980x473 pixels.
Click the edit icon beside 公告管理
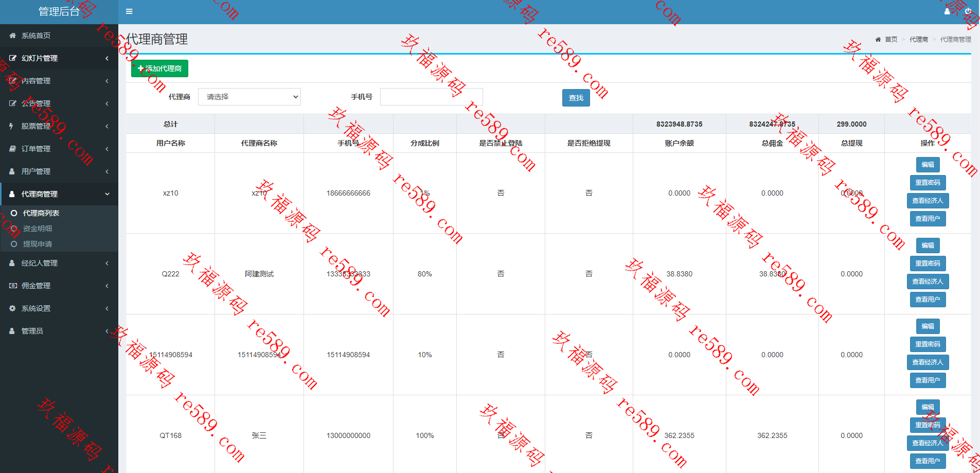click(12, 103)
